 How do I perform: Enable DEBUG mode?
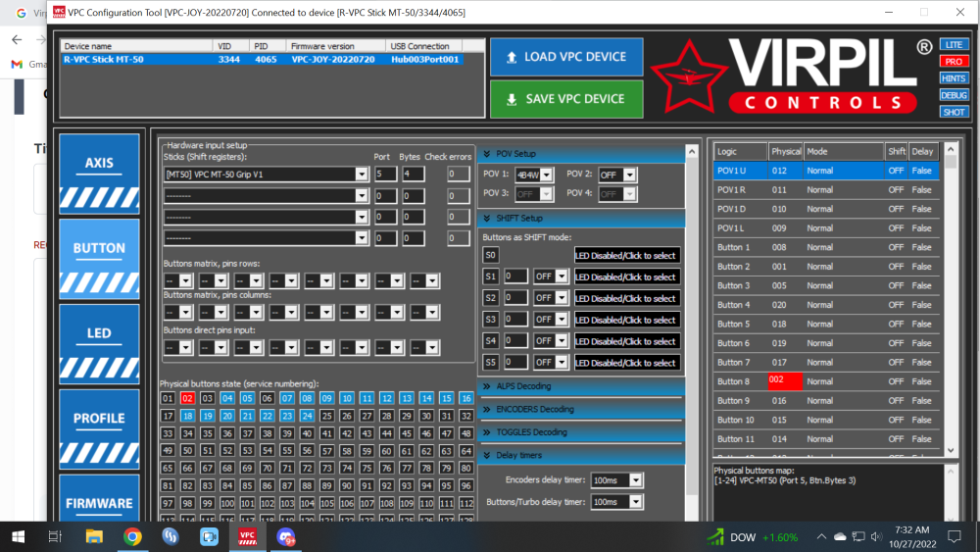coord(953,95)
